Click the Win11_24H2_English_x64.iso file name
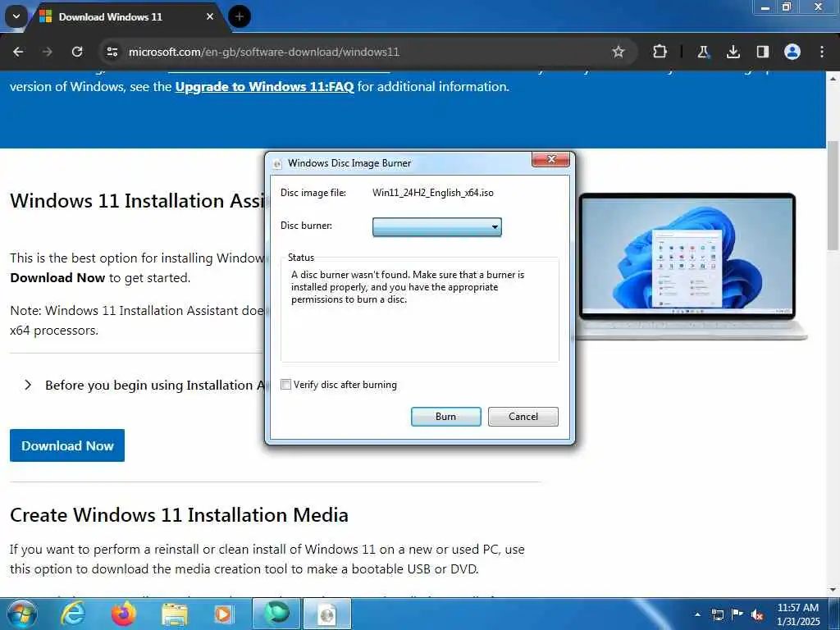Image resolution: width=840 pixels, height=630 pixels. tap(433, 193)
